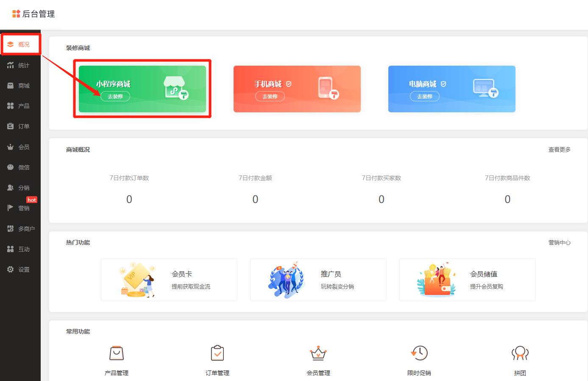The width and height of the screenshot is (588, 381).
Task: Open the 查看更多 link
Action: coord(559,149)
